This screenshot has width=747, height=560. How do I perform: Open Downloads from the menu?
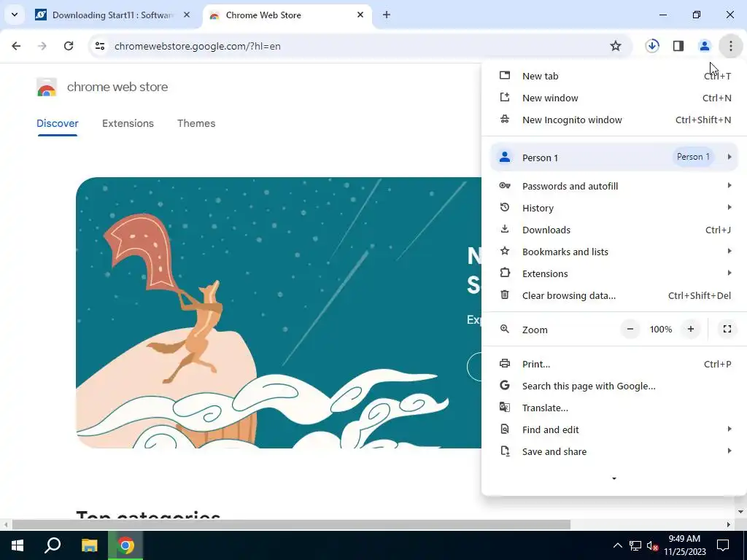pos(614,230)
